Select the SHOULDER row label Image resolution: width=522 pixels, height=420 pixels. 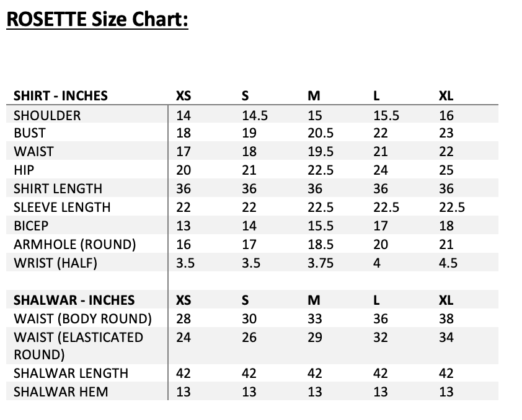[x=47, y=115]
